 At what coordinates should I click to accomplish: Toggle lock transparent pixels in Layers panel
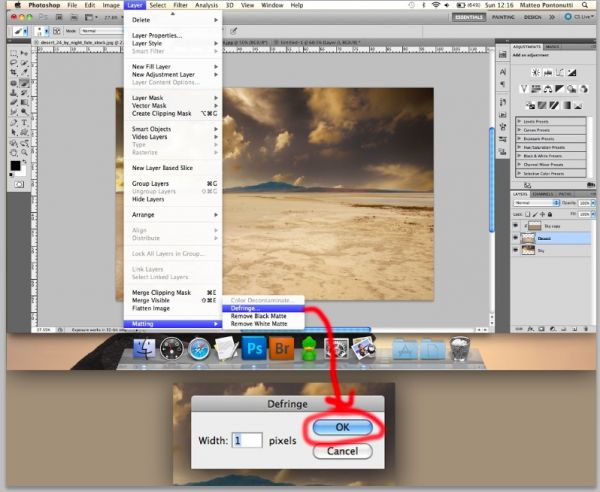coord(527,214)
